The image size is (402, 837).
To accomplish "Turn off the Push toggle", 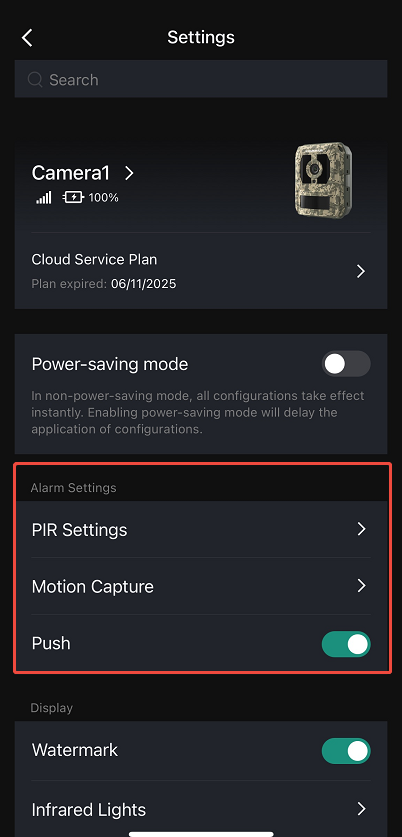I will (346, 644).
